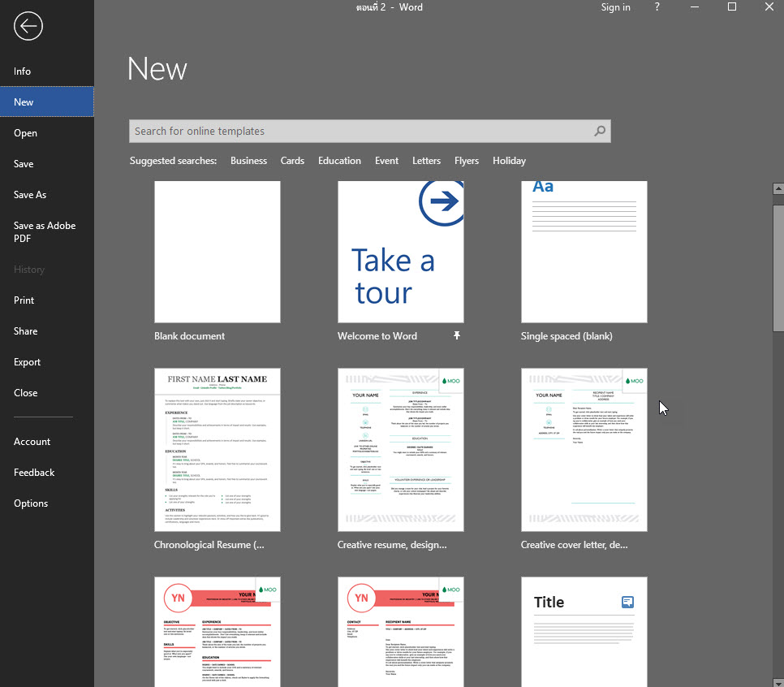This screenshot has height=687, width=784.
Task: Pick the Cards suggested search
Action: 292,161
